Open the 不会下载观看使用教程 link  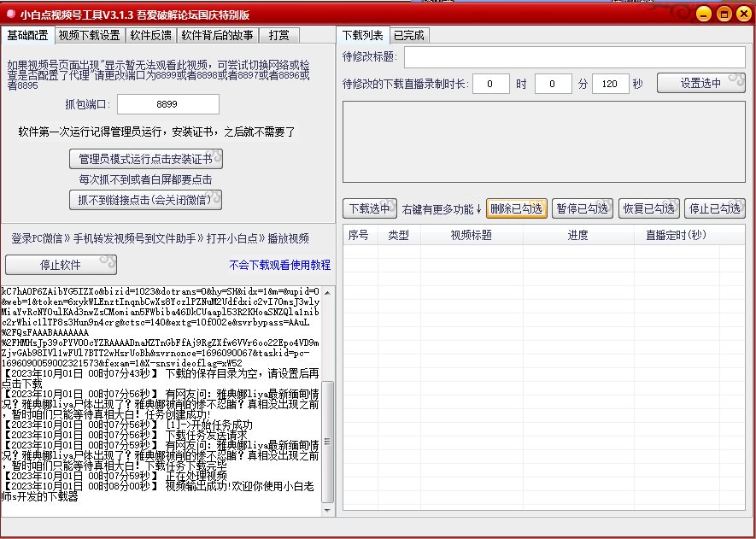(x=279, y=265)
